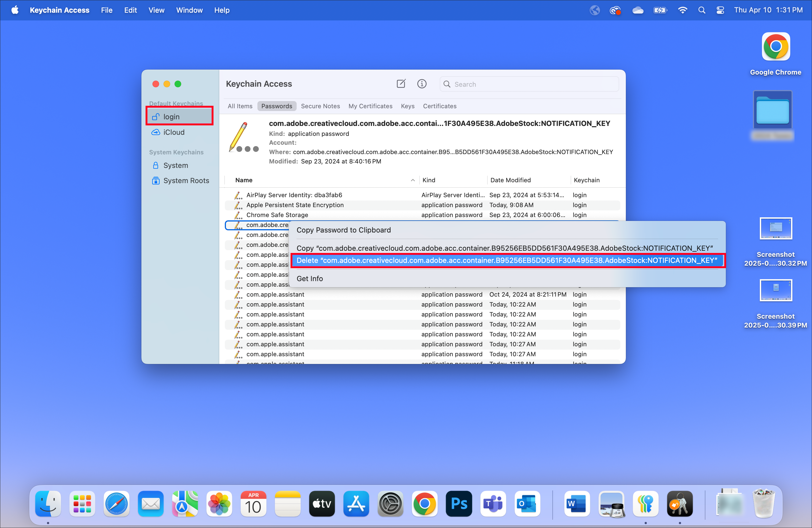
Task: Switch to All Items tab
Action: [x=240, y=106]
